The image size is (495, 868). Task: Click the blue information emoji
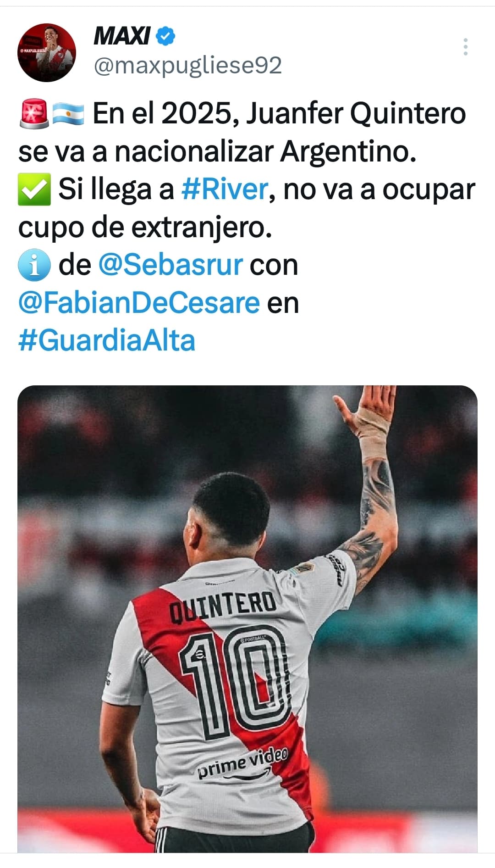click(34, 265)
